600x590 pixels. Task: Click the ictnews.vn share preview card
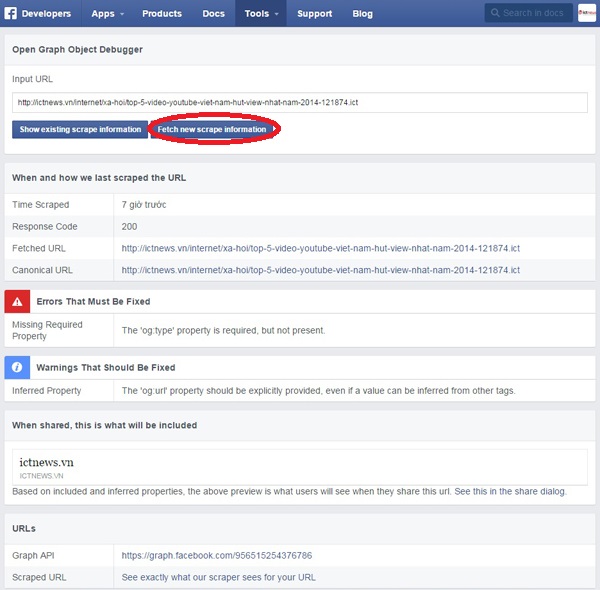(300, 467)
